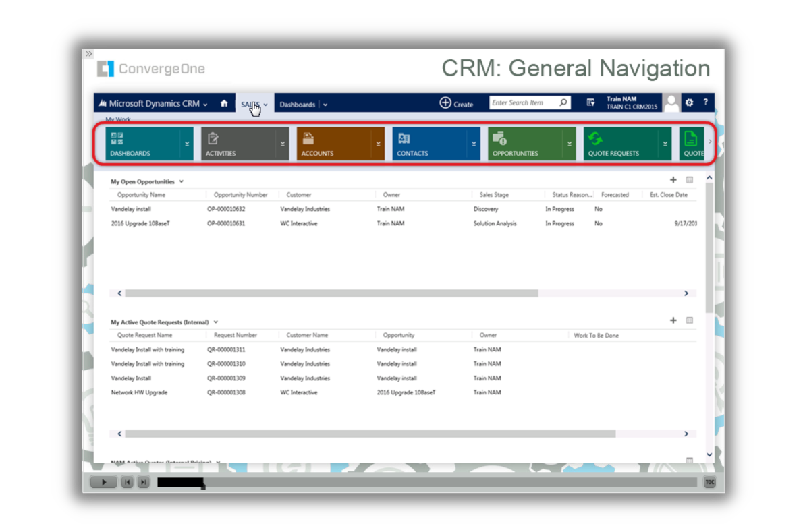Sort by Opportunity Name column header

141,195
